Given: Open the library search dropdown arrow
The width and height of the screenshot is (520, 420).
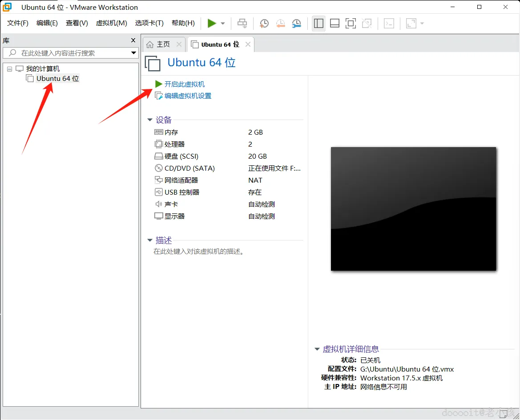Looking at the screenshot, I should tap(133, 53).
